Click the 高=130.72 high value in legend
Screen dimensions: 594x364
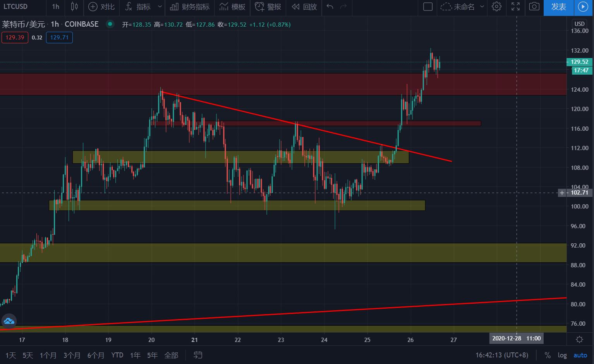(168, 24)
